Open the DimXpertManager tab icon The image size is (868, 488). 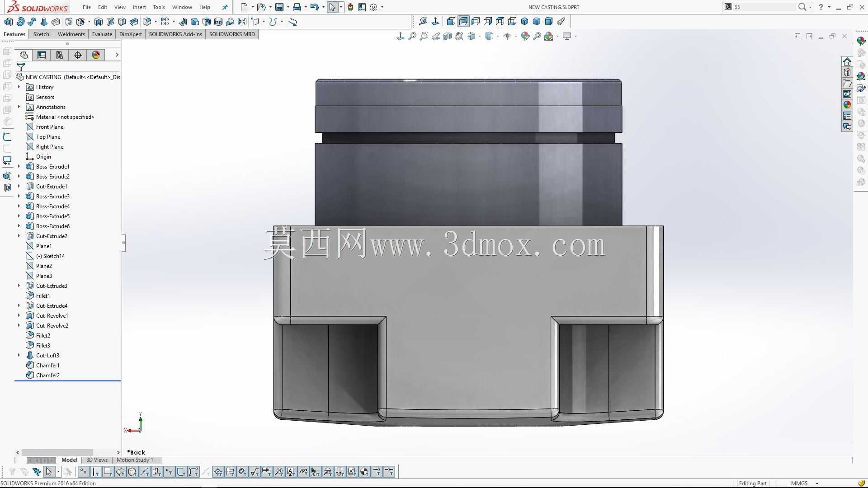(x=78, y=55)
